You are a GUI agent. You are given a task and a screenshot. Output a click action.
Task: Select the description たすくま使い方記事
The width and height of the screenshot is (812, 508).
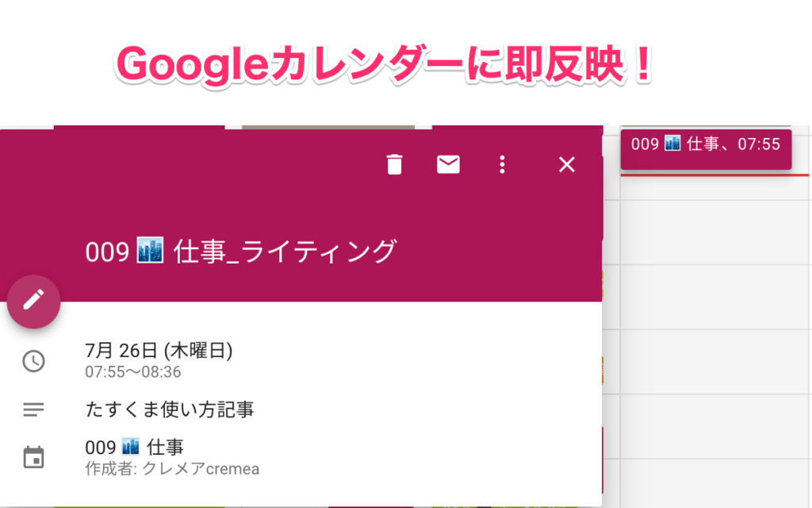[x=170, y=410]
